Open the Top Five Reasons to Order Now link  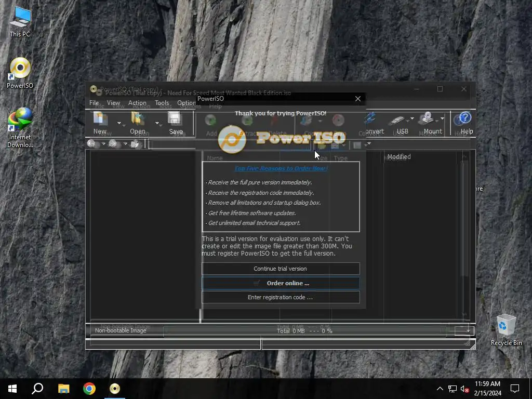281,168
